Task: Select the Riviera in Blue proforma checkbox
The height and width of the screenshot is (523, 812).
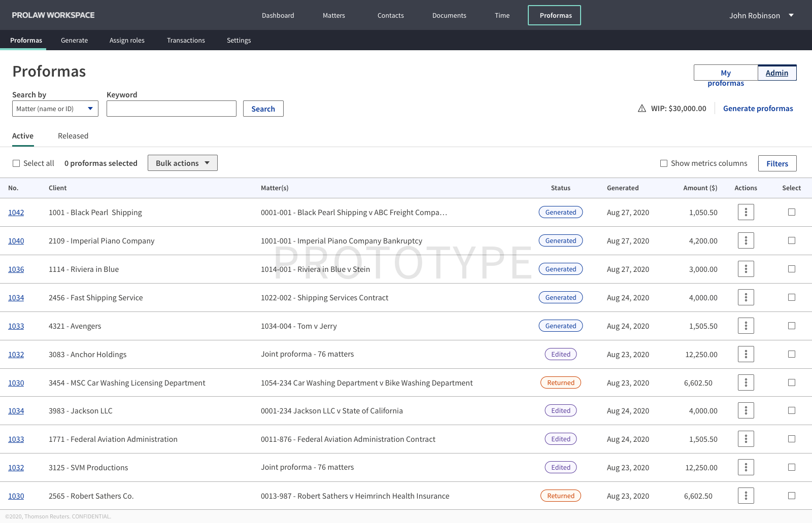Action: pos(792,269)
